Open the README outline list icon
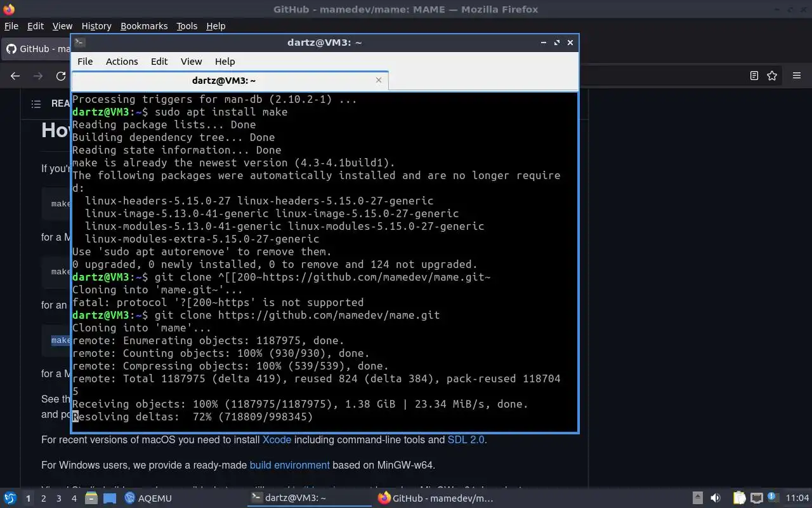Image resolution: width=812 pixels, height=508 pixels. 36,104
